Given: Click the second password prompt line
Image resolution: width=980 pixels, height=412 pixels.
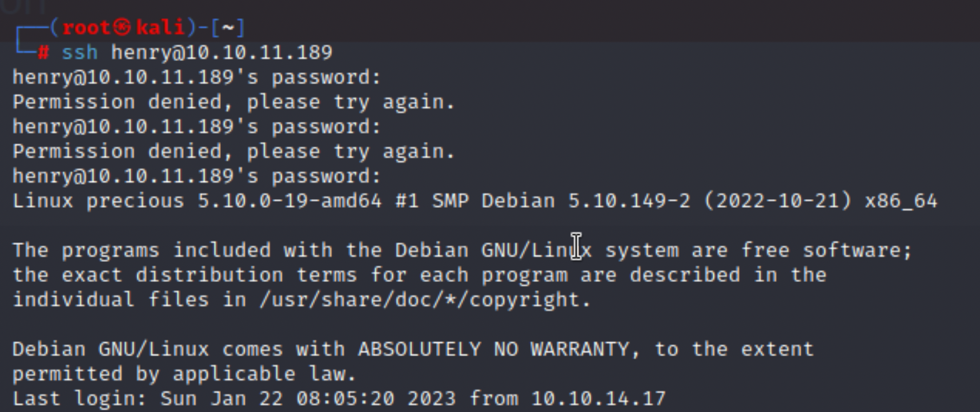Looking at the screenshot, I should point(197,127).
